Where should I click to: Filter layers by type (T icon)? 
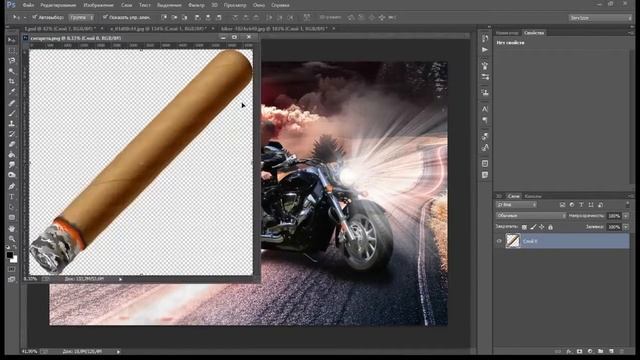click(581, 204)
